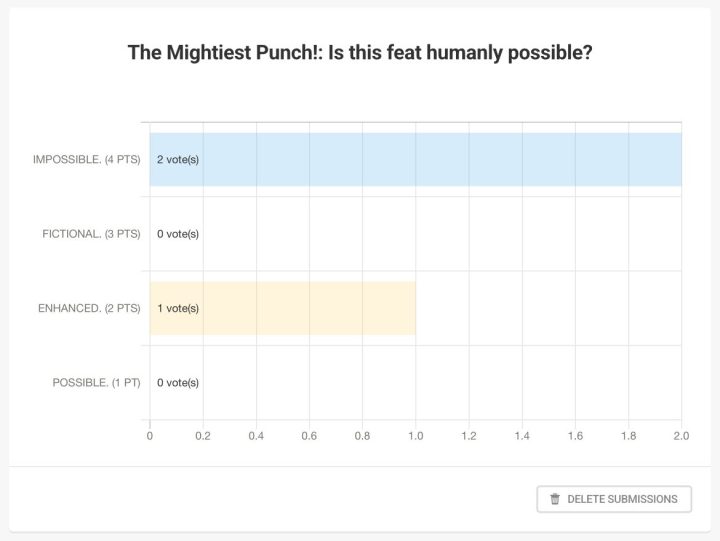Select the blue IMPOSSIBLE votes bar
The image size is (720, 541).
click(x=416, y=159)
